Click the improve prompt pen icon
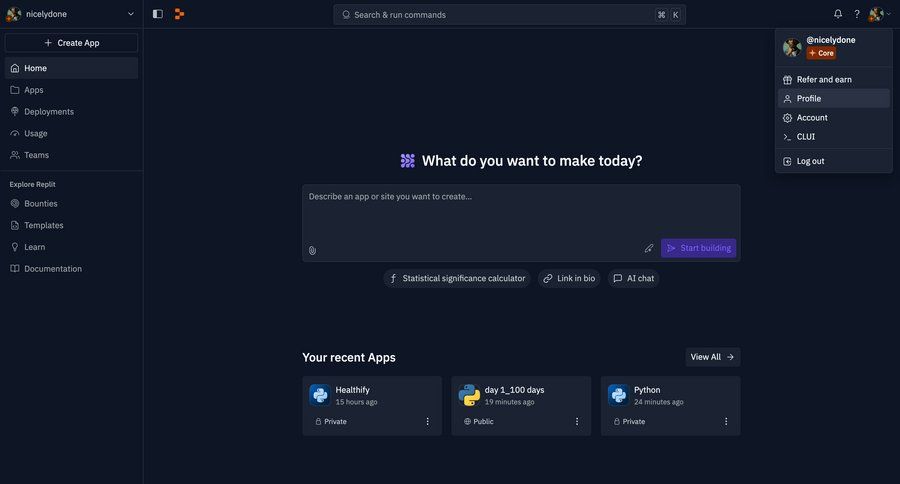 pos(649,248)
